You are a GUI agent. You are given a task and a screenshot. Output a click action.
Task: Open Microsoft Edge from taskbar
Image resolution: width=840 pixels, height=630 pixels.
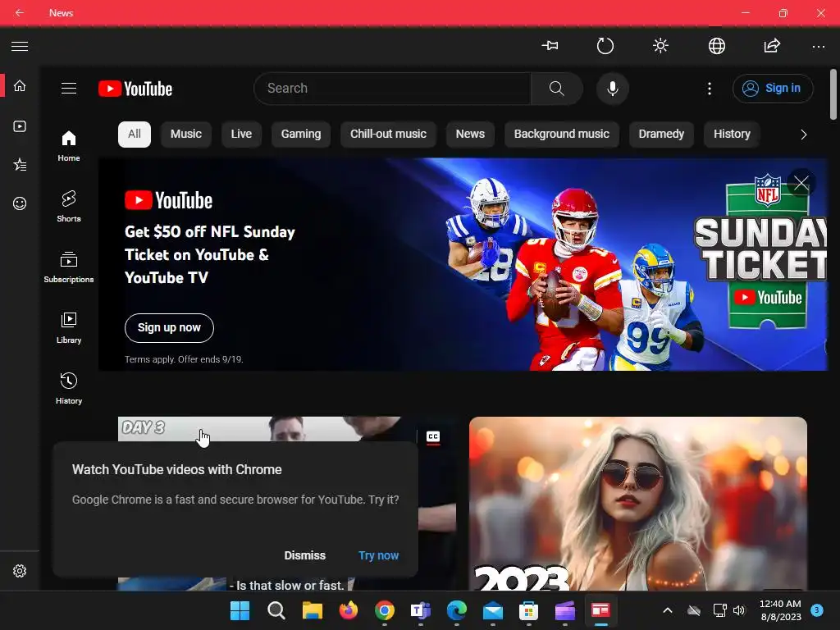(456, 610)
